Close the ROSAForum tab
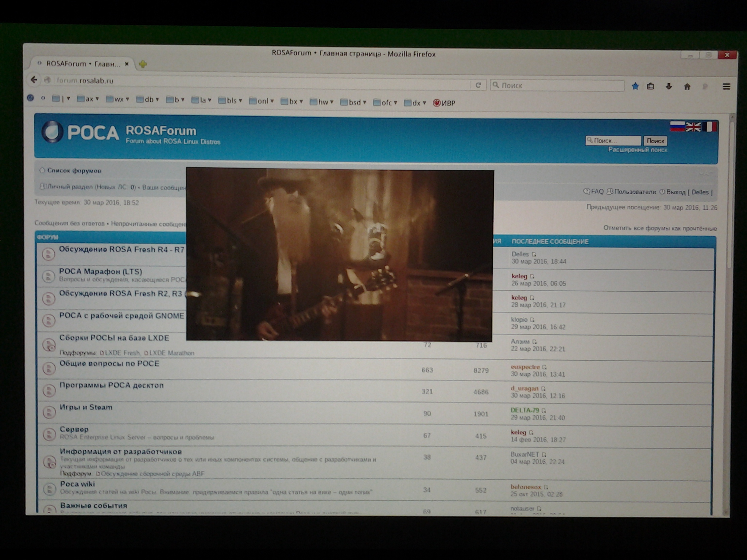 click(127, 64)
